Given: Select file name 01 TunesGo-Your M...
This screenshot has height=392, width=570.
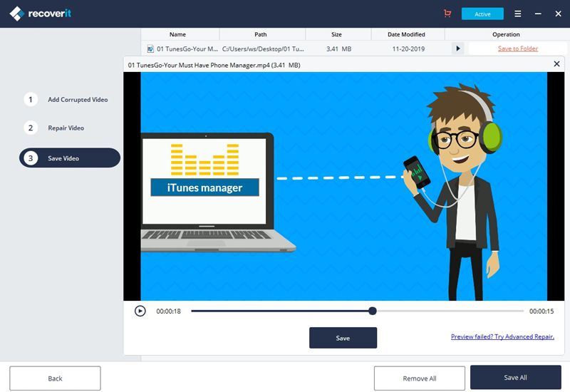Looking at the screenshot, I should pos(187,48).
